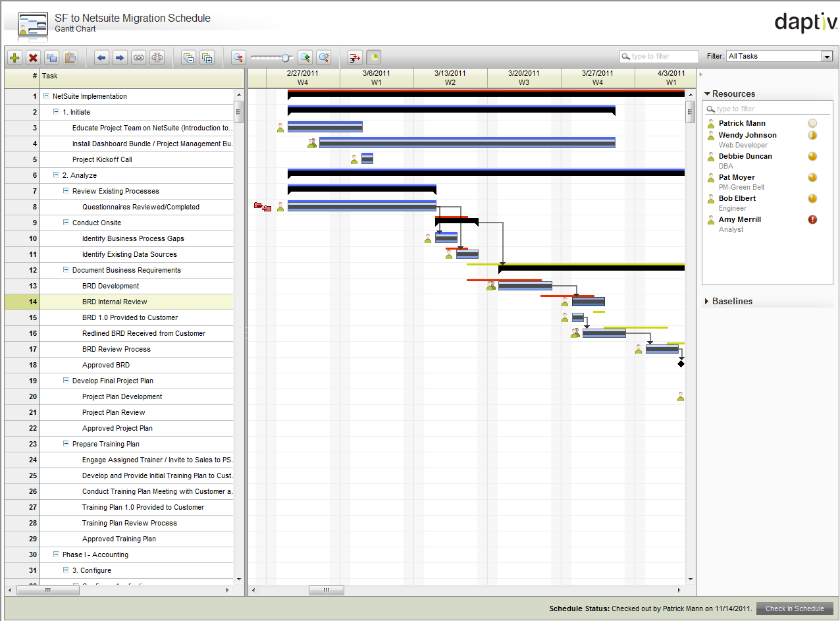Click resource person icon beside Project Kickoff Call bar
The height and width of the screenshot is (621, 840).
[354, 159]
